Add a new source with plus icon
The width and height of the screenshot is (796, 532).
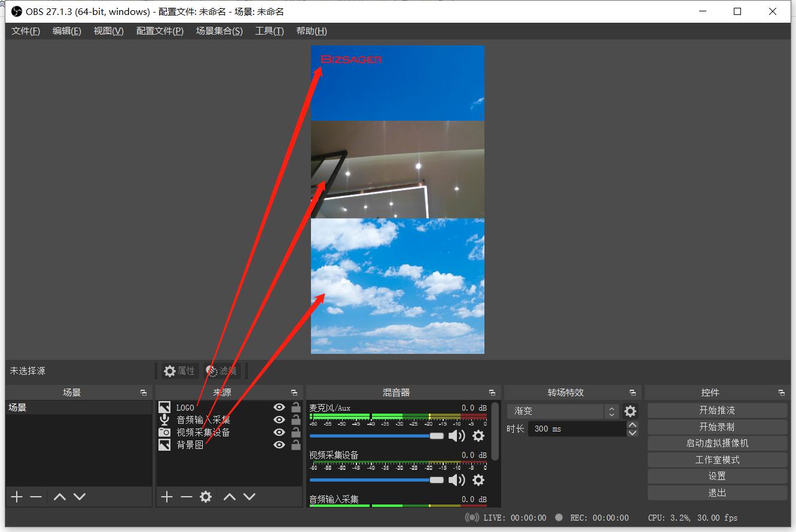167,497
